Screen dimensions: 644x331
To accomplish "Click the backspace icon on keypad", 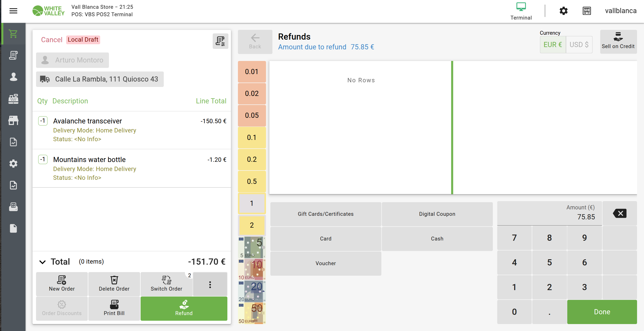I will (620, 213).
